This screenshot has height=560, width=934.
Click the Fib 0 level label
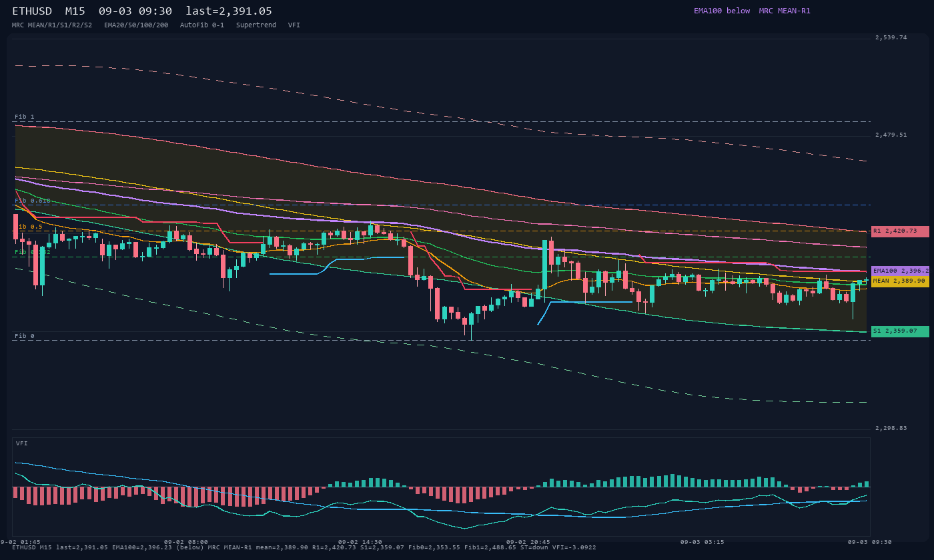click(25, 336)
